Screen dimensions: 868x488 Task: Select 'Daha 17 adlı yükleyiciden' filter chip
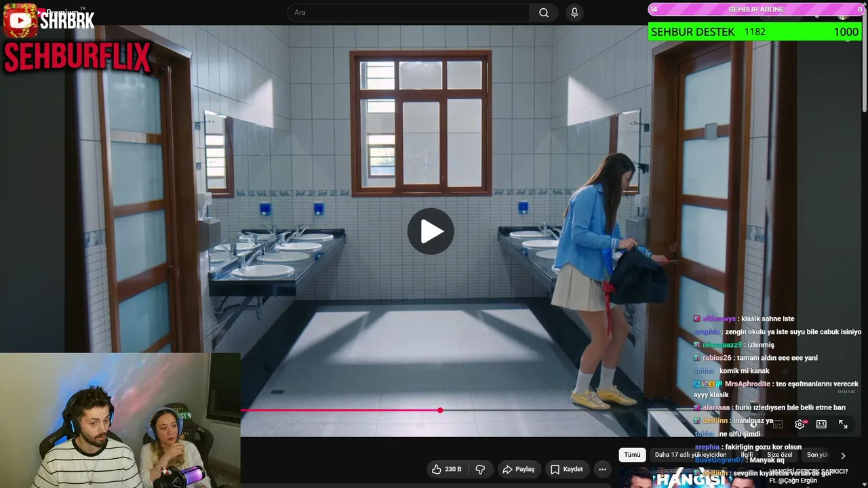[690, 455]
